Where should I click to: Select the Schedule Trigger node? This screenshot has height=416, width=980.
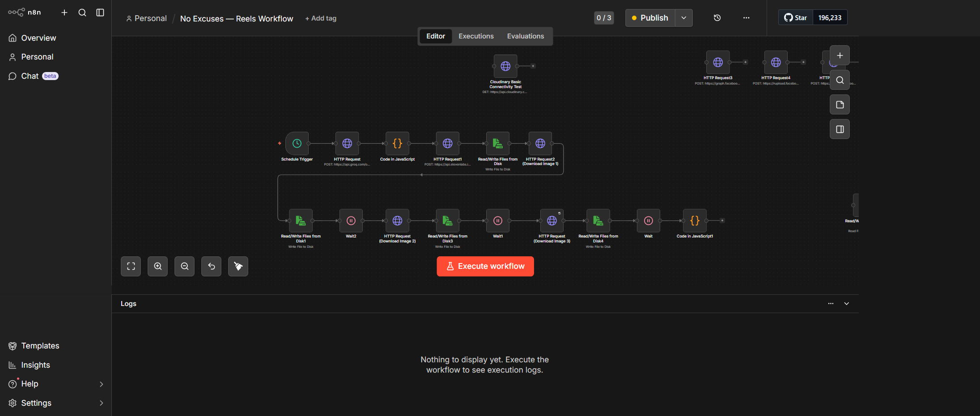coord(297,143)
